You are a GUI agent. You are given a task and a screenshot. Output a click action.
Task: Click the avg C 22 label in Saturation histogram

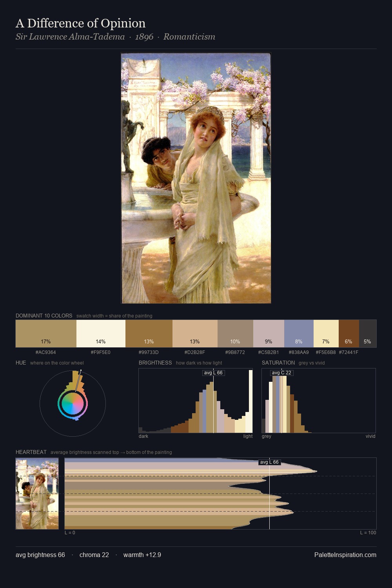(281, 373)
